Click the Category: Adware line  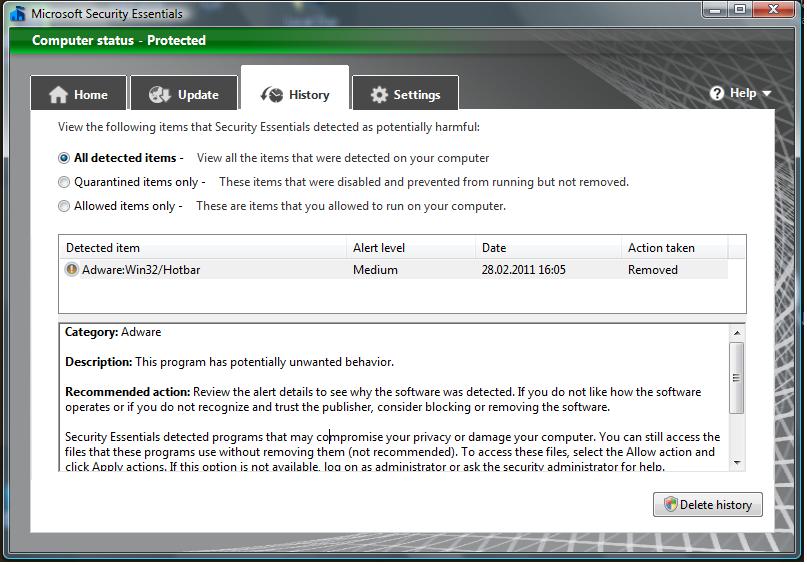tap(113, 332)
